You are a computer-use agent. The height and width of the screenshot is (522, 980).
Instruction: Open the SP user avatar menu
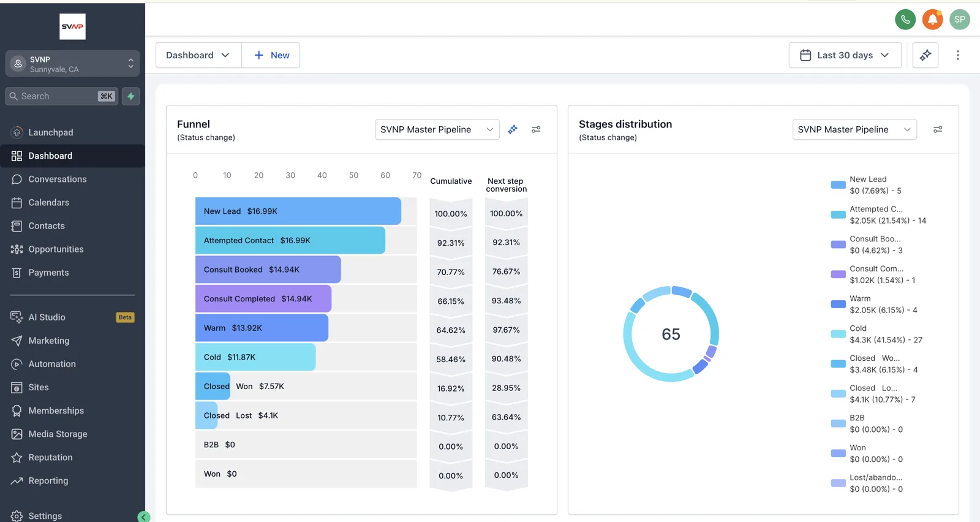[960, 20]
